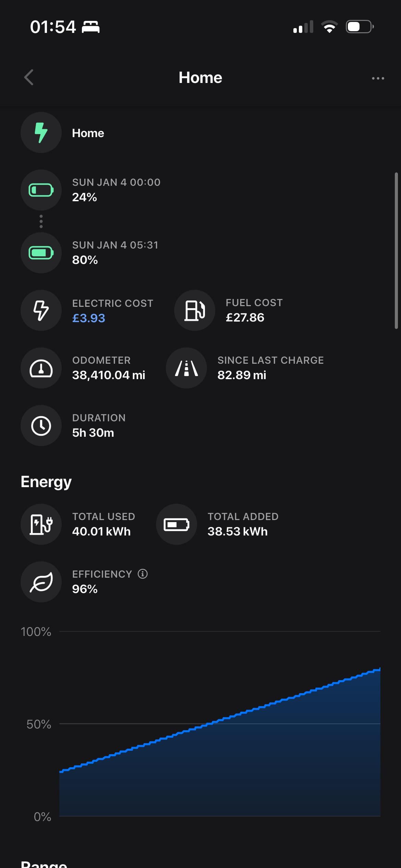
Task: Tap the 24% starting battery icon
Action: (x=41, y=190)
